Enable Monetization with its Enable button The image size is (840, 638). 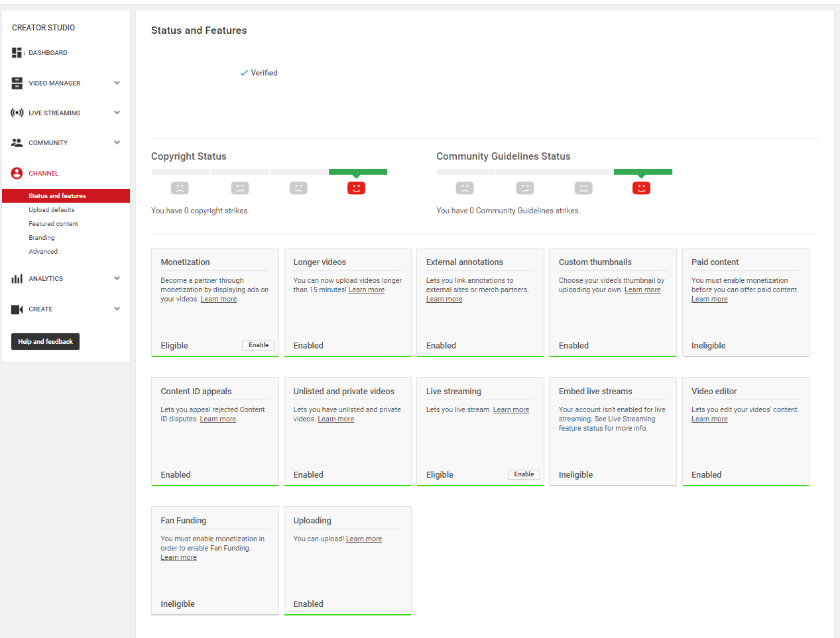[x=259, y=345]
